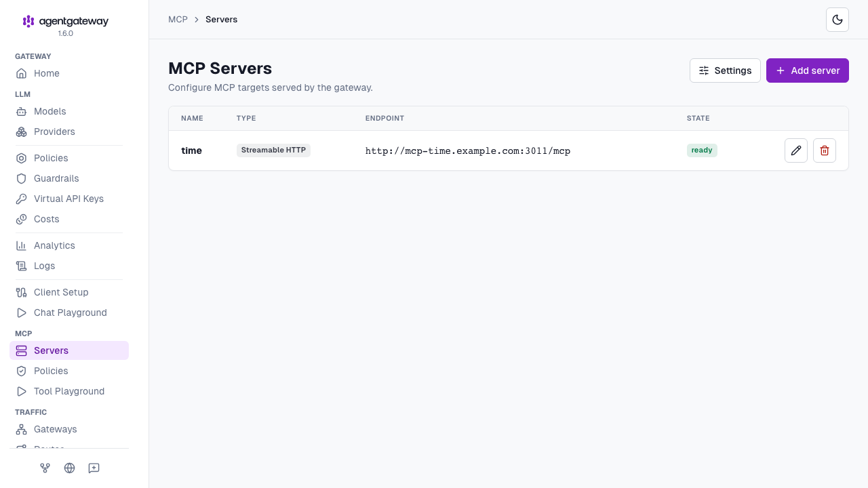
Task: Click the Servers breadcrumb text
Action: tap(222, 20)
